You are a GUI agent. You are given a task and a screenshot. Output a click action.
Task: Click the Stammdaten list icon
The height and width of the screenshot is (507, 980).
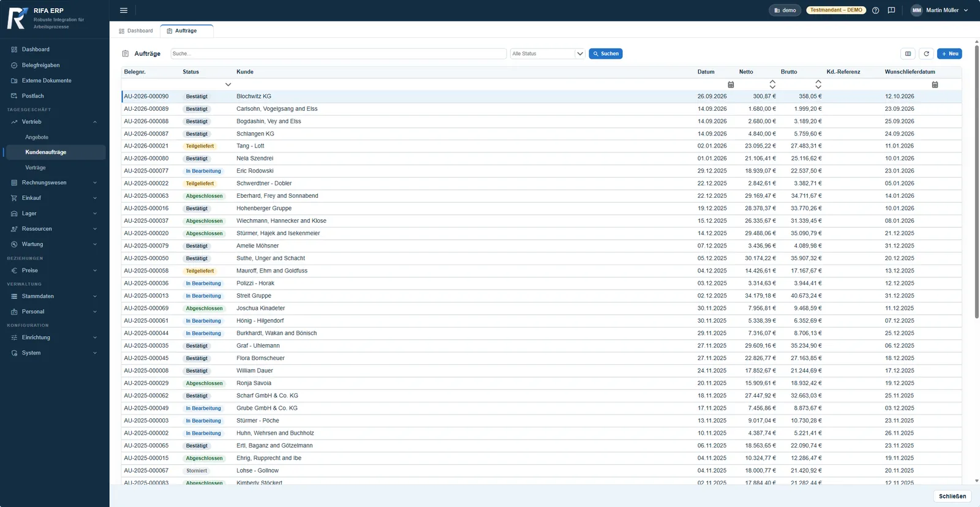(x=14, y=296)
